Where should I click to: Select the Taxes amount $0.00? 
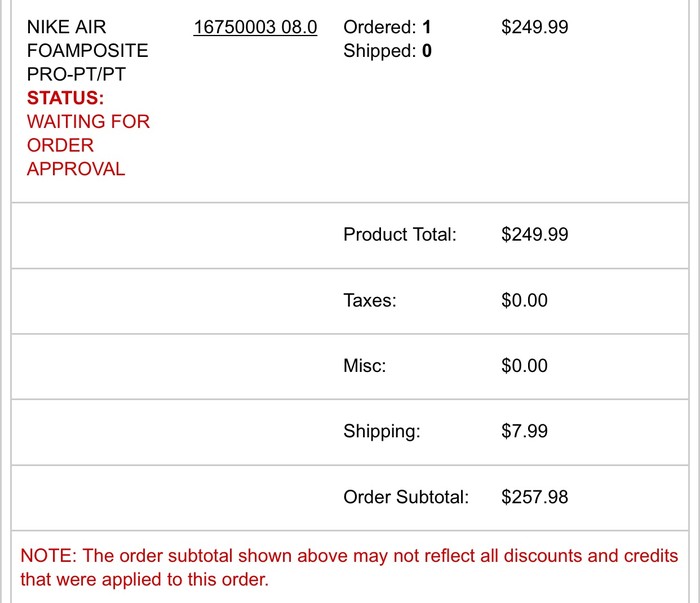pyautogui.click(x=524, y=300)
